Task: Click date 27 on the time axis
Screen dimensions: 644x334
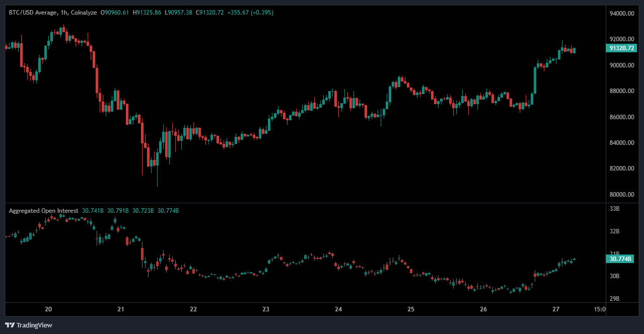Action: (x=556, y=309)
